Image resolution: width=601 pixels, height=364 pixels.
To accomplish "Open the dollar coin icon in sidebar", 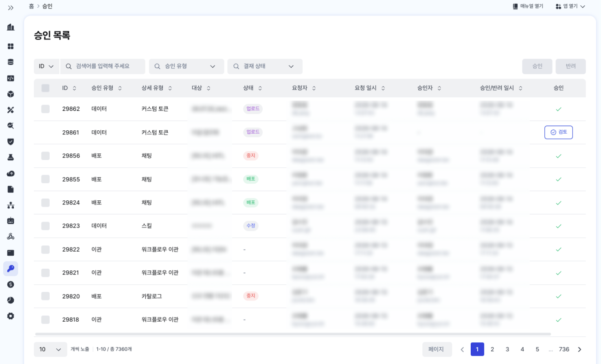I will click(x=11, y=284).
